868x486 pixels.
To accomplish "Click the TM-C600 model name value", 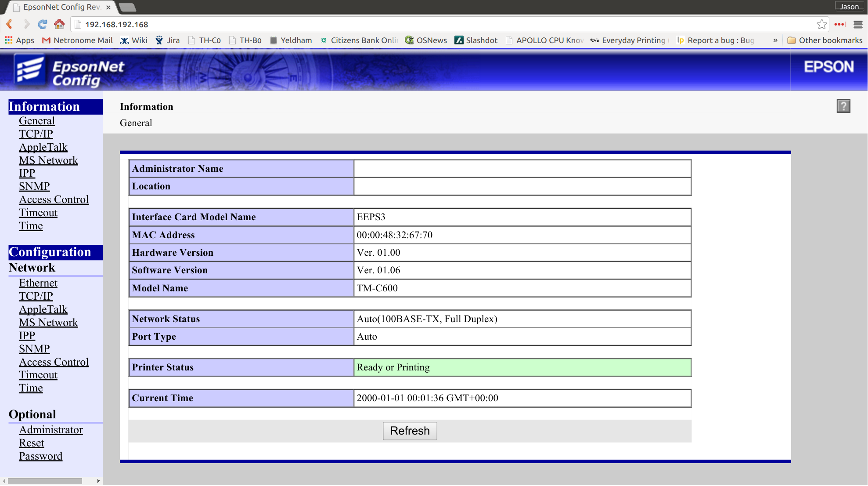I will pos(377,288).
